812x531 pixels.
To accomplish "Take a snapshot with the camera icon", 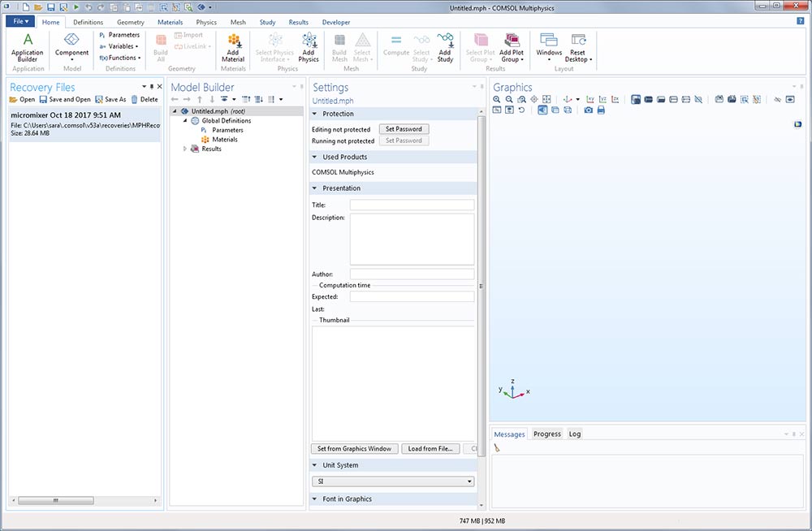I will coord(589,110).
